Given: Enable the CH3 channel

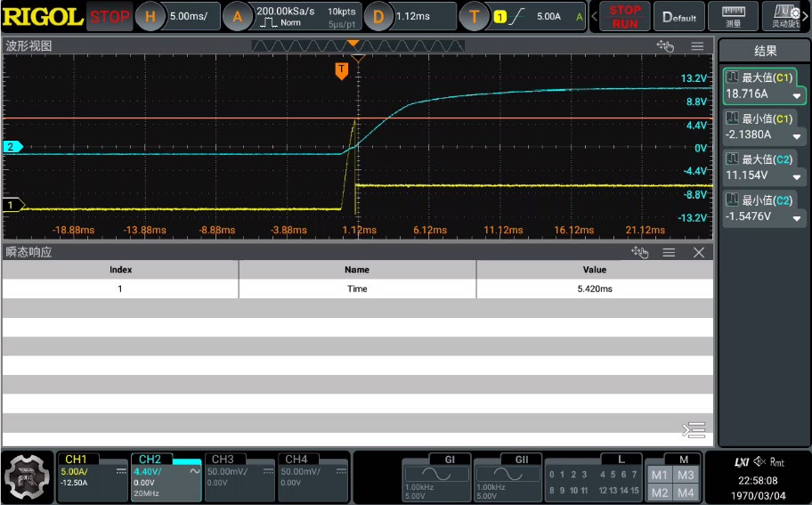Looking at the screenshot, I should tap(240, 477).
